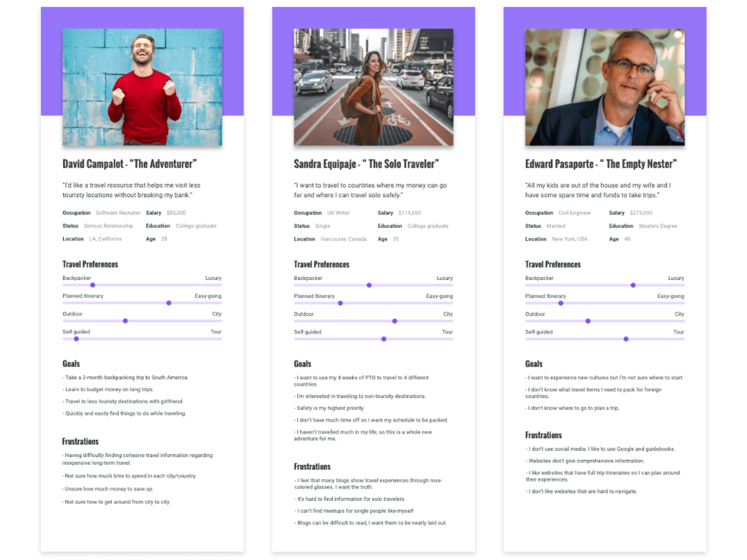Click Edward Pasaporte's phone call photo
Image resolution: width=747 pixels, height=560 pixels.
pyautogui.click(x=605, y=87)
